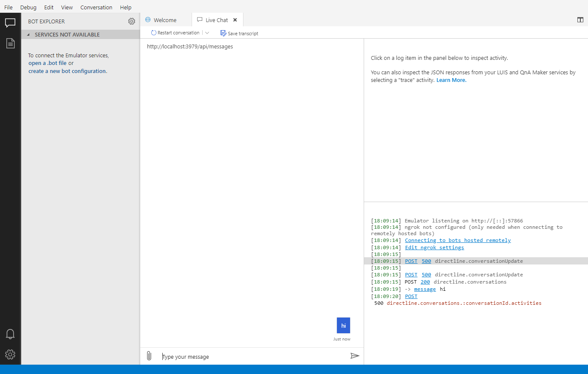The width and height of the screenshot is (588, 374).
Task: Click the send message arrow icon
Action: (x=355, y=356)
